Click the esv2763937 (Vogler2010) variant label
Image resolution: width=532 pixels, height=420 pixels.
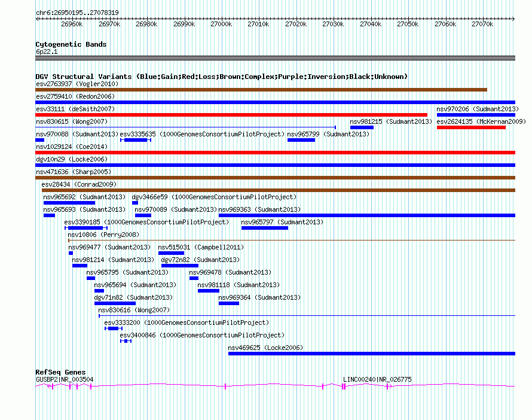pos(77,84)
